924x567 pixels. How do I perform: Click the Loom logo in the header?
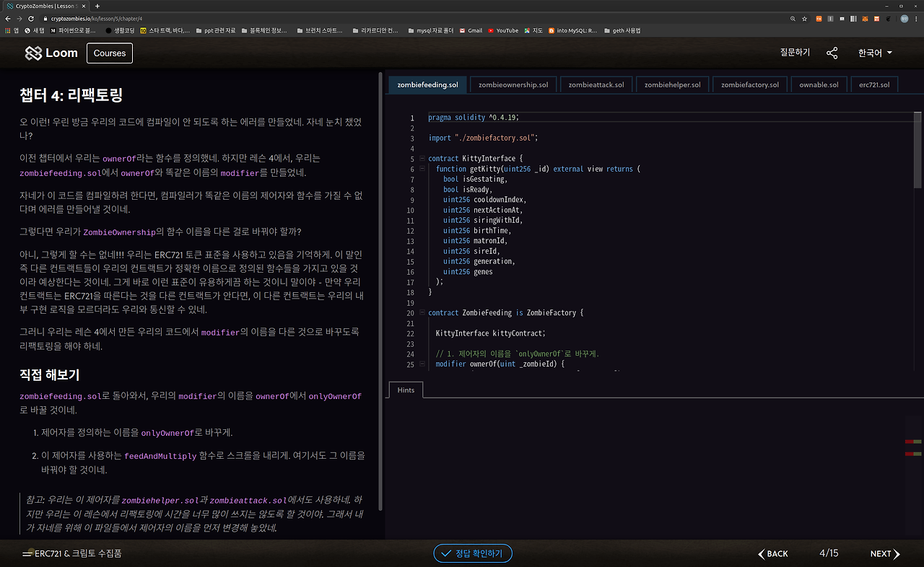pos(51,53)
